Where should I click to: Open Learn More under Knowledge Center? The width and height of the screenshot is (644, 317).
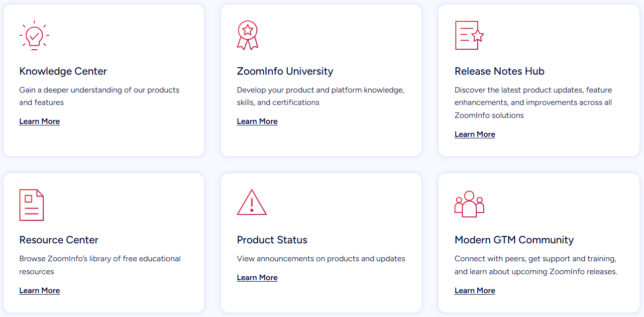click(x=39, y=121)
